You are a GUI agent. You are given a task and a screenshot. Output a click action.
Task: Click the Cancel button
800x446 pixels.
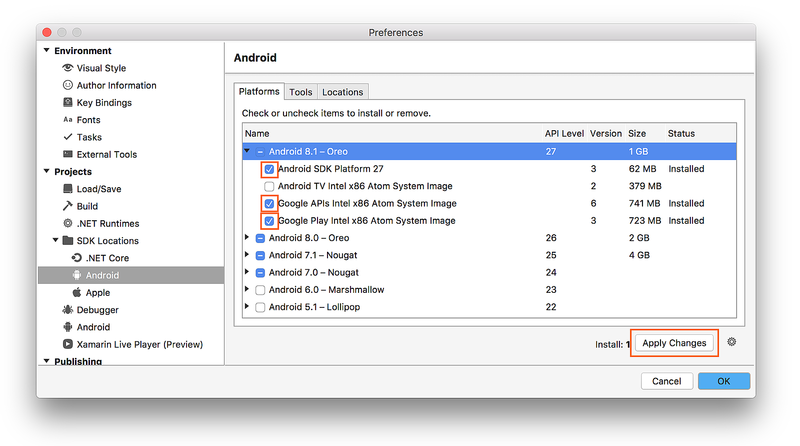666,381
